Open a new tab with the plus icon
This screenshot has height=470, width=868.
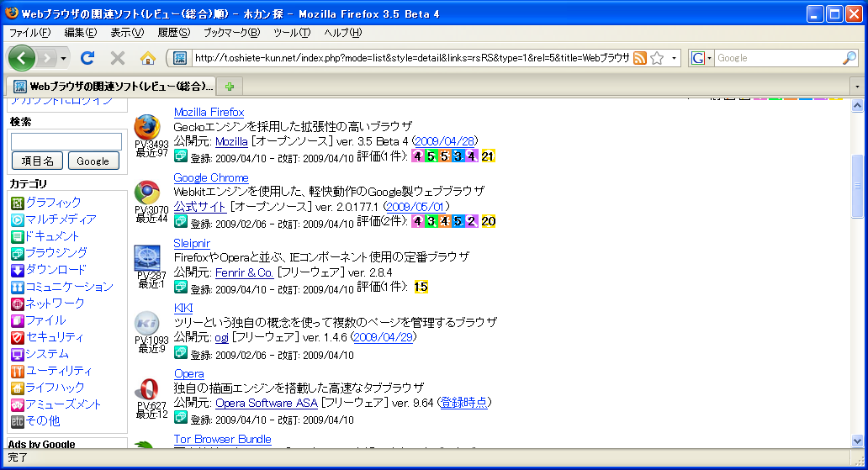click(230, 87)
